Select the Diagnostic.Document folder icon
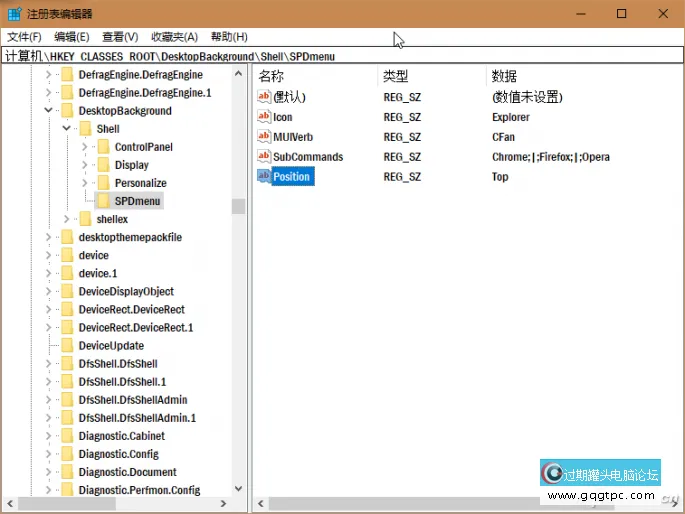Viewport: 685px width, 514px height. click(x=67, y=472)
